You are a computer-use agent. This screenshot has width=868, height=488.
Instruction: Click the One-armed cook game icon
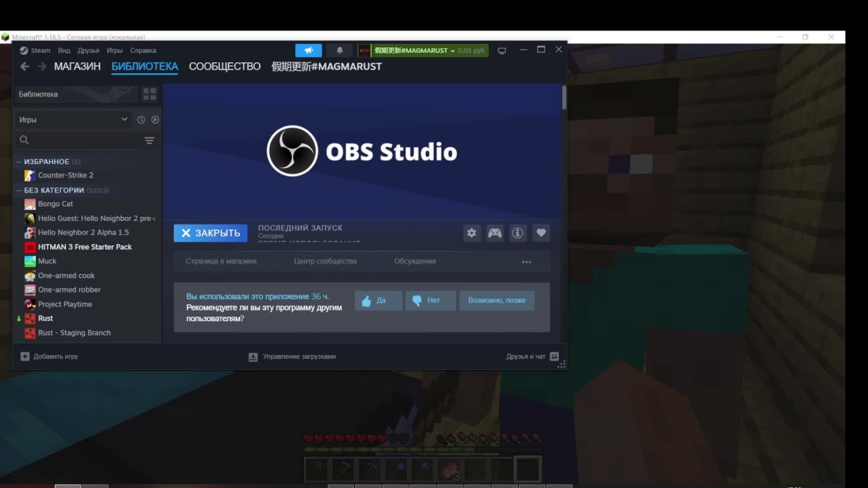pos(30,276)
